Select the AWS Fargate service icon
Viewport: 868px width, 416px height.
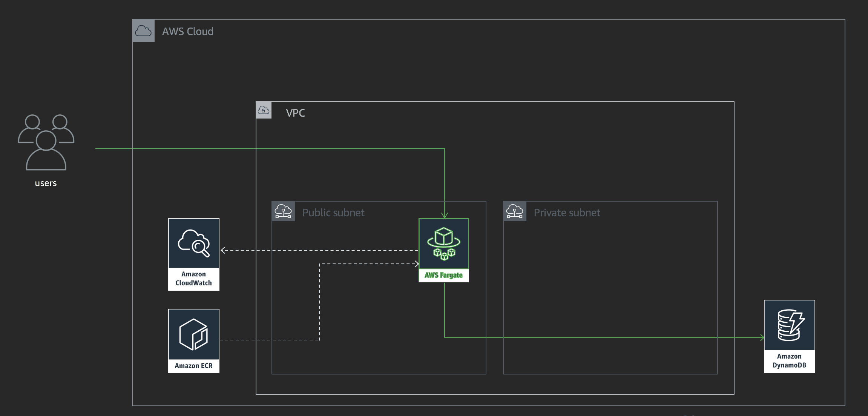coord(444,244)
